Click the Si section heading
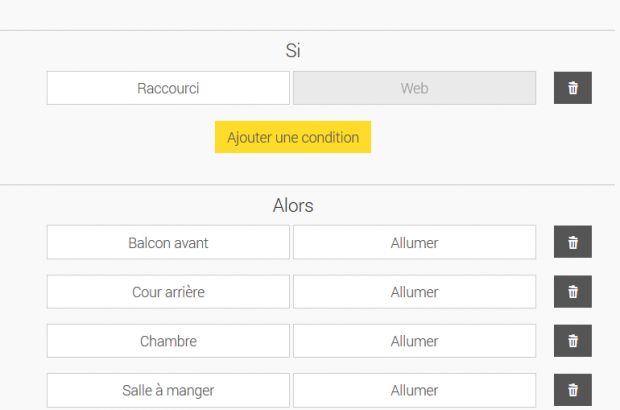 tap(293, 51)
